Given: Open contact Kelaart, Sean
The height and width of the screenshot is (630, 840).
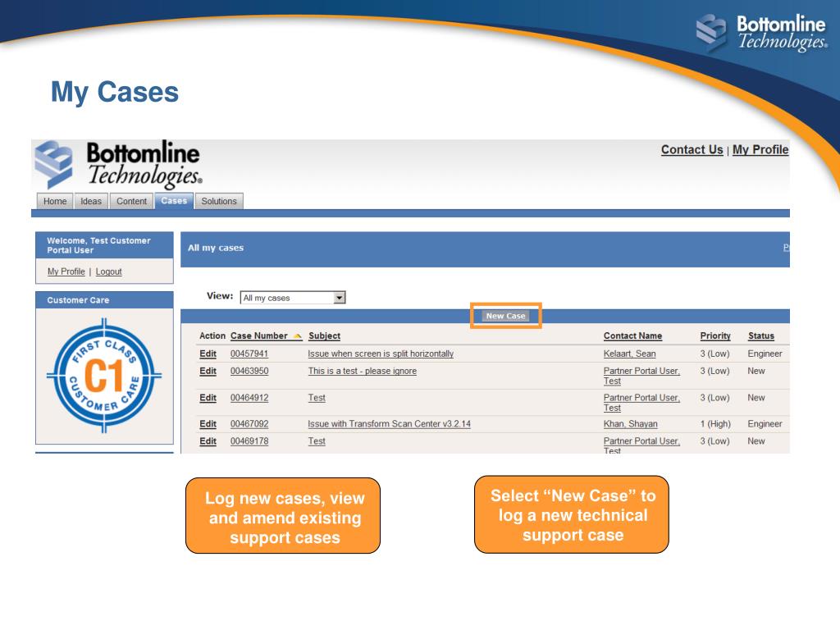Looking at the screenshot, I should 629,354.
